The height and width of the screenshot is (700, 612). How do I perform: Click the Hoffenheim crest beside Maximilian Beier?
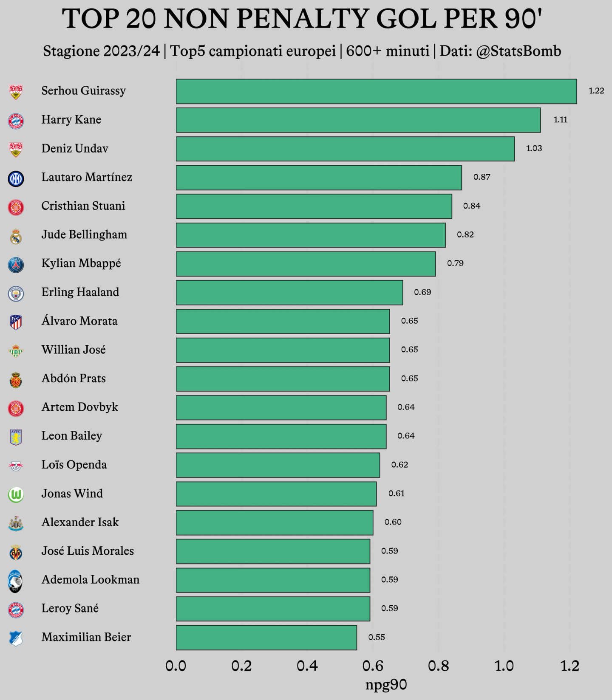click(x=16, y=638)
